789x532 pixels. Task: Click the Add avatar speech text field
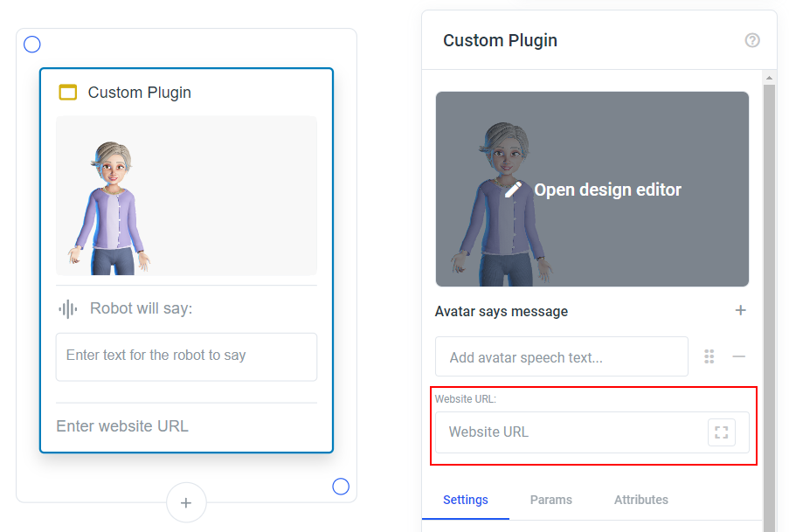(x=562, y=356)
